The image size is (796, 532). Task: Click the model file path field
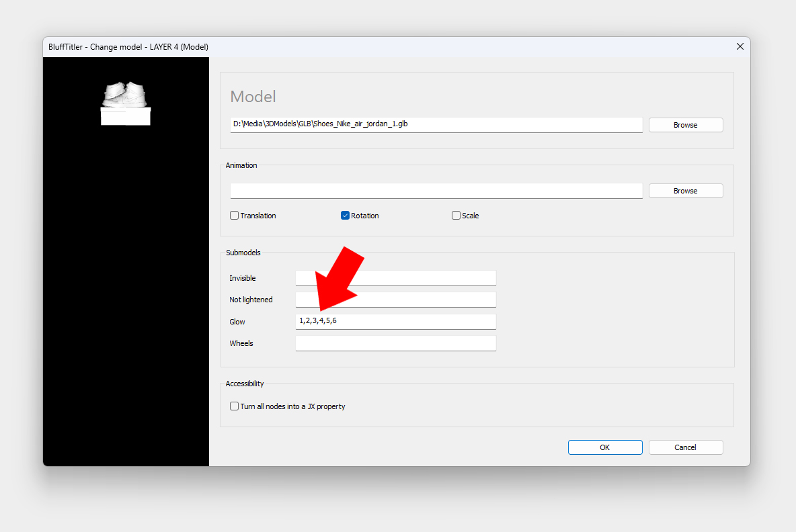pyautogui.click(x=436, y=125)
